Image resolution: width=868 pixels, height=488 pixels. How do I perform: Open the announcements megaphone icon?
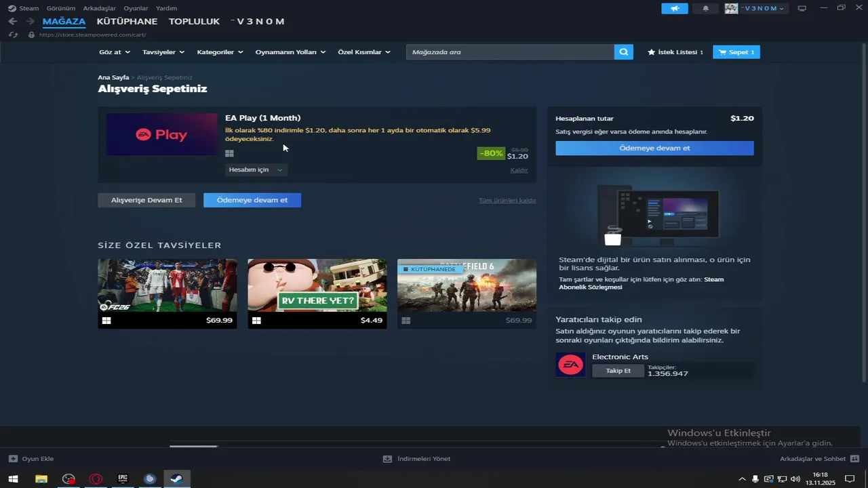[x=674, y=8]
